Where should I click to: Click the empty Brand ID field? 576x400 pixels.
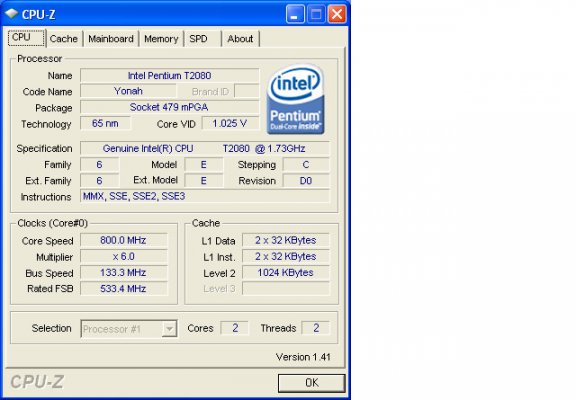point(246,91)
